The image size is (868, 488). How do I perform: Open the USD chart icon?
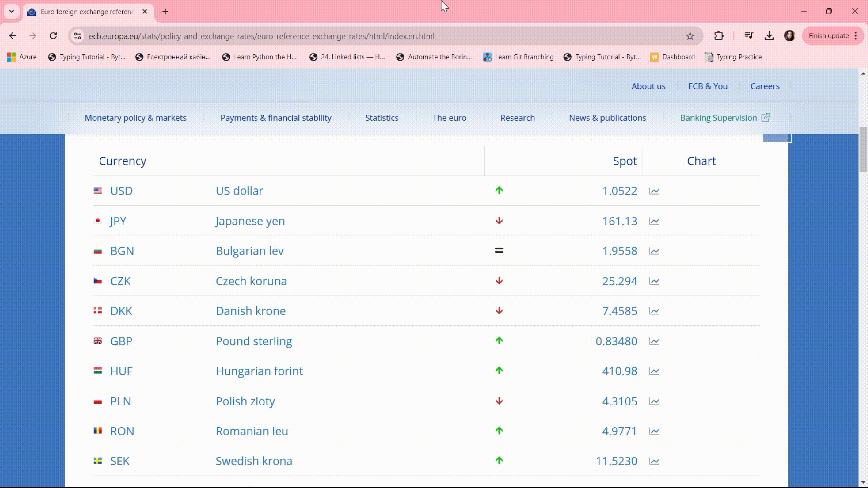[654, 191]
